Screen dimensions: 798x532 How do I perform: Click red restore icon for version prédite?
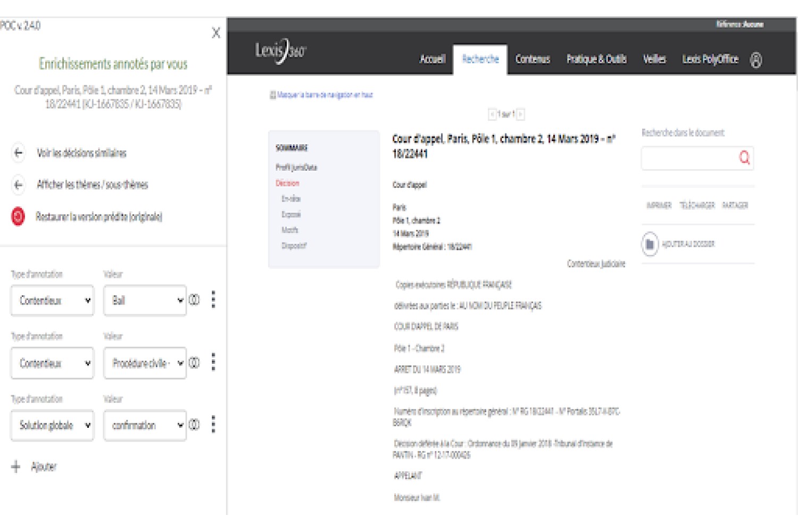[18, 217]
